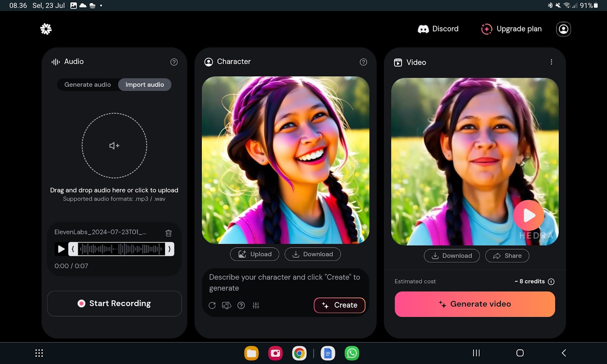Click the audio waveform track
This screenshot has height=364, width=607.
121,249
